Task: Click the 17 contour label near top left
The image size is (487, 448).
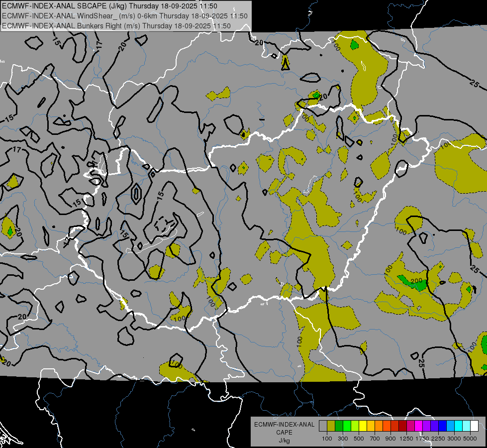Action: [99, 45]
